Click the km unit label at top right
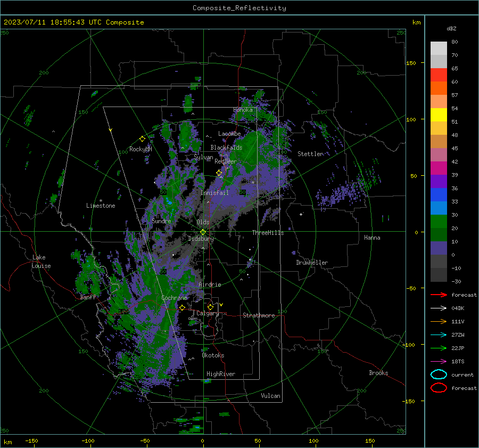479x448 pixels. pos(416,22)
